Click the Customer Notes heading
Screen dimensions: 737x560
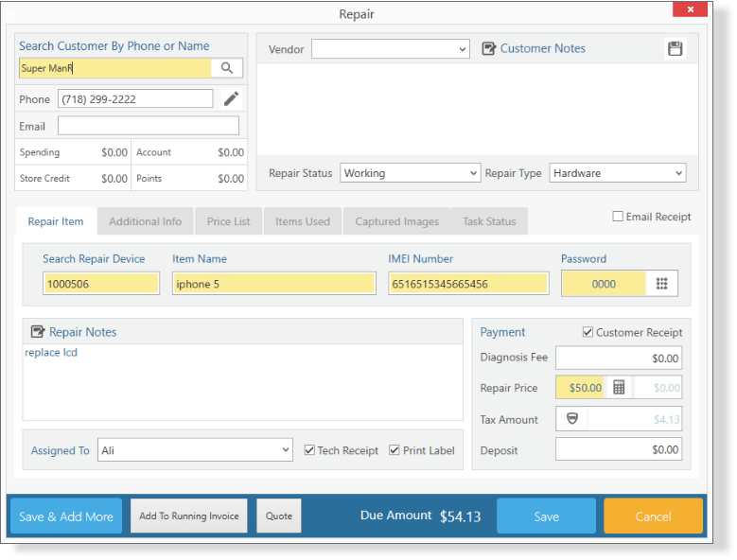(x=542, y=48)
